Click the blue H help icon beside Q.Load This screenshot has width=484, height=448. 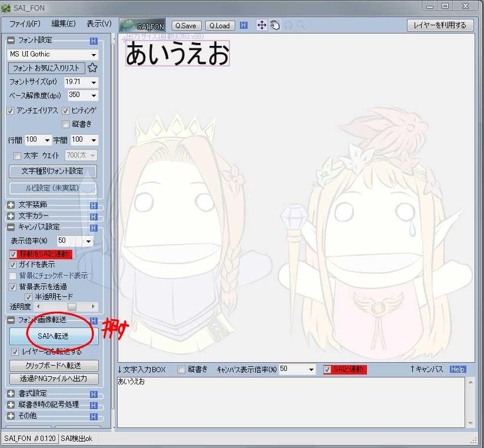(x=243, y=25)
